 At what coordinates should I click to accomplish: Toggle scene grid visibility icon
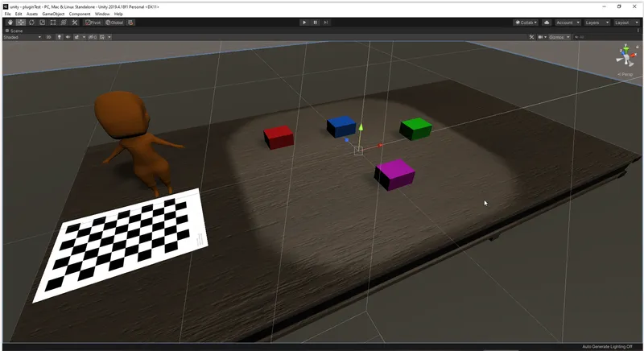pos(102,37)
